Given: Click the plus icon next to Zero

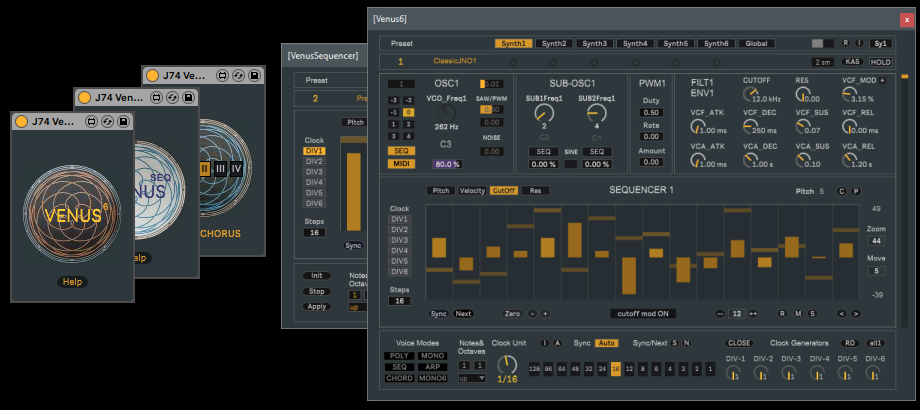Looking at the screenshot, I should (x=545, y=313).
